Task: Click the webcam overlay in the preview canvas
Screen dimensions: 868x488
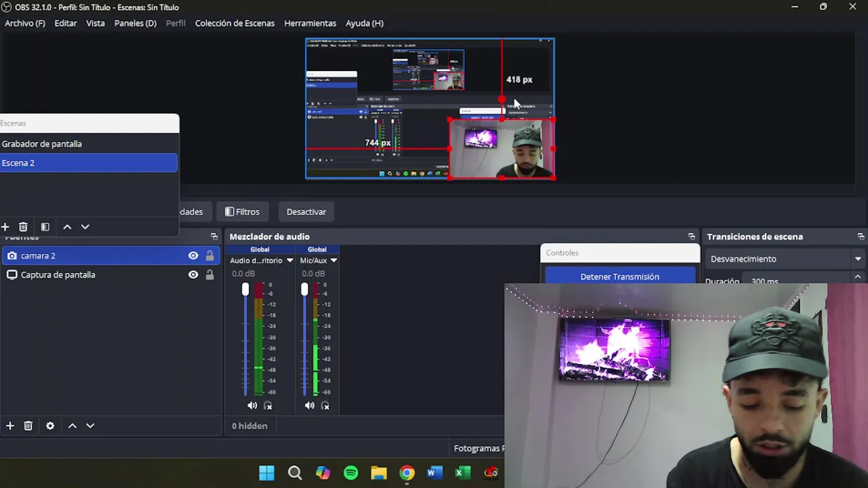Action: 502,149
